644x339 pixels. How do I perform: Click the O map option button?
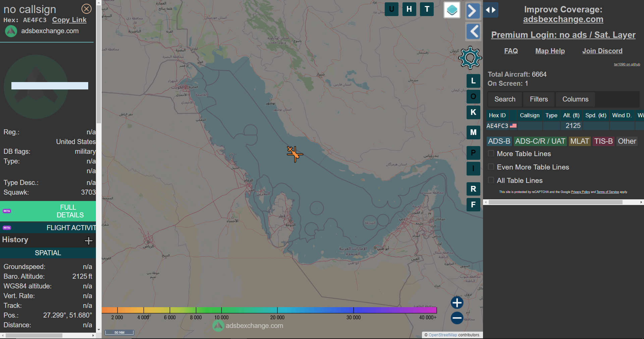(473, 96)
